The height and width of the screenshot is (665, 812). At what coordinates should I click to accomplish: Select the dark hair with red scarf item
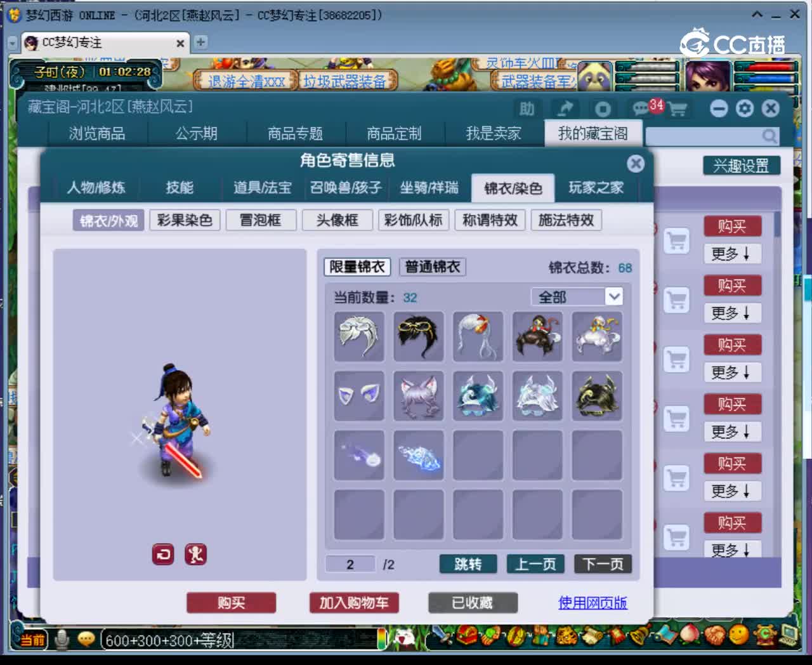click(537, 337)
